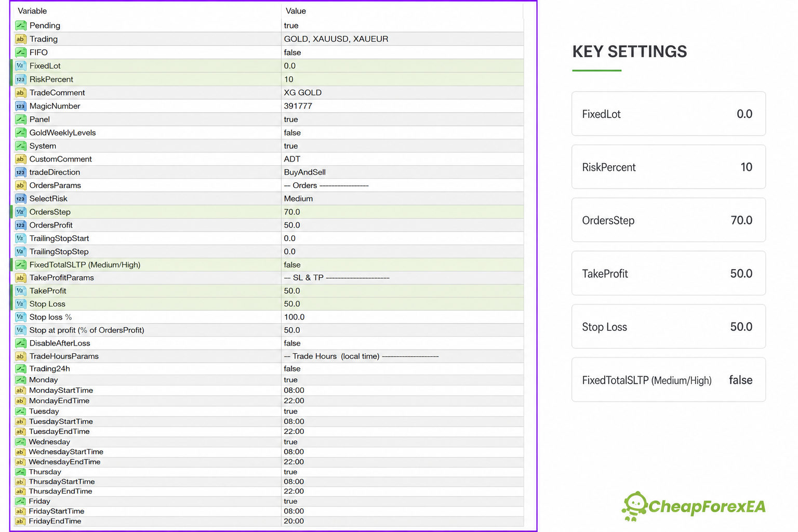
Task: Edit the TakeProfit value 50.0 field
Action: point(402,291)
